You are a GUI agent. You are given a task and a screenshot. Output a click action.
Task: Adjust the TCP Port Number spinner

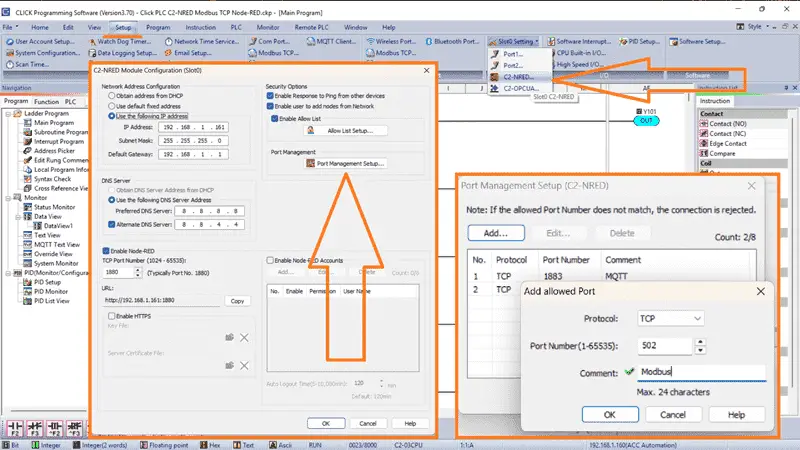(x=138, y=272)
